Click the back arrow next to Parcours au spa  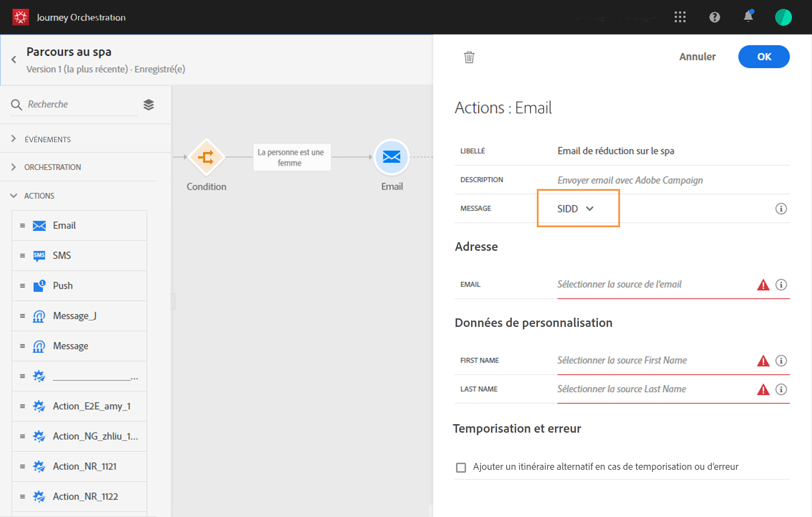(14, 60)
